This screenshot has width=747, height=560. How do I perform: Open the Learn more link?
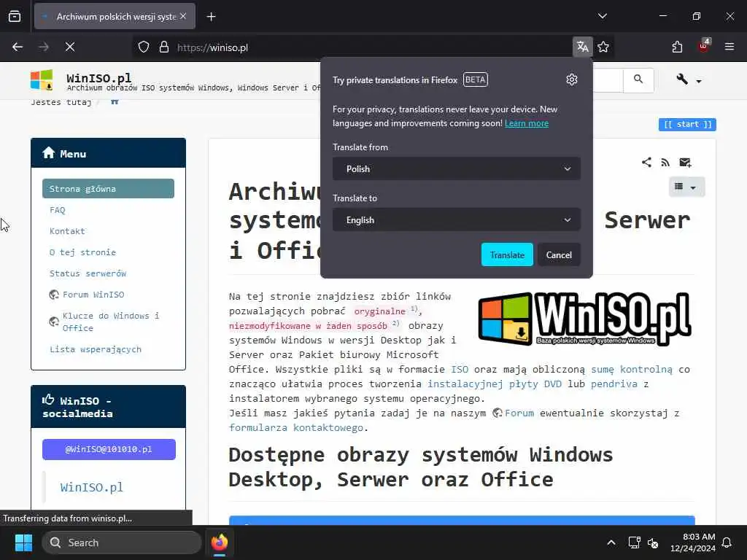pos(527,123)
